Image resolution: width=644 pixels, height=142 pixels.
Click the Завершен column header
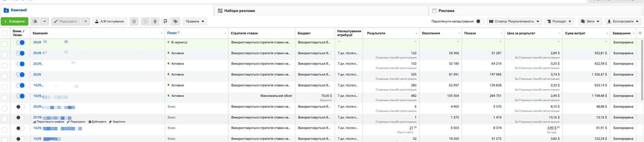click(621, 33)
